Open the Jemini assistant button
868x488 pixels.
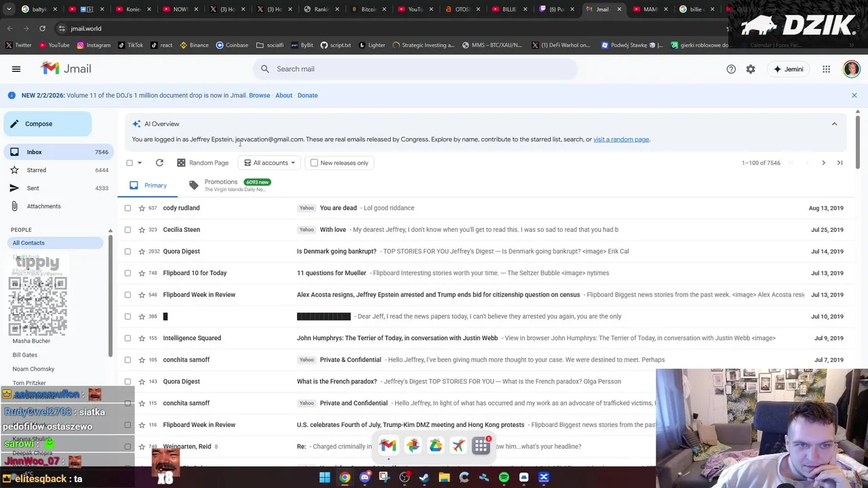tap(789, 69)
